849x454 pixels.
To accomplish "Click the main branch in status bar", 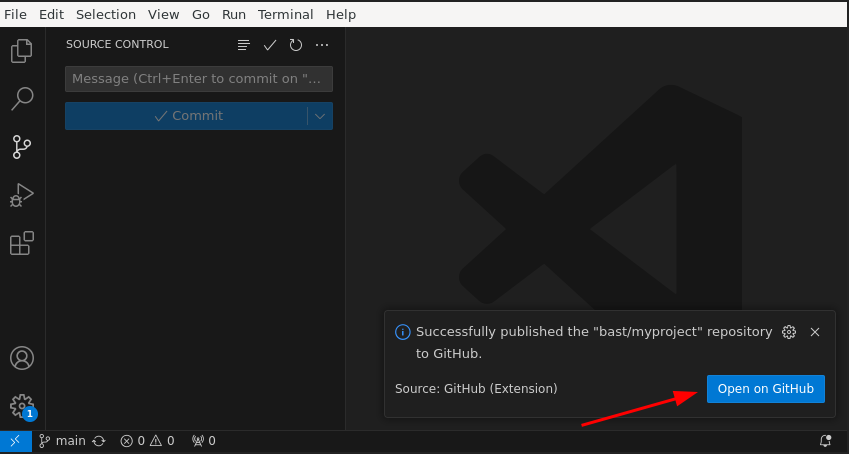I will (62, 441).
